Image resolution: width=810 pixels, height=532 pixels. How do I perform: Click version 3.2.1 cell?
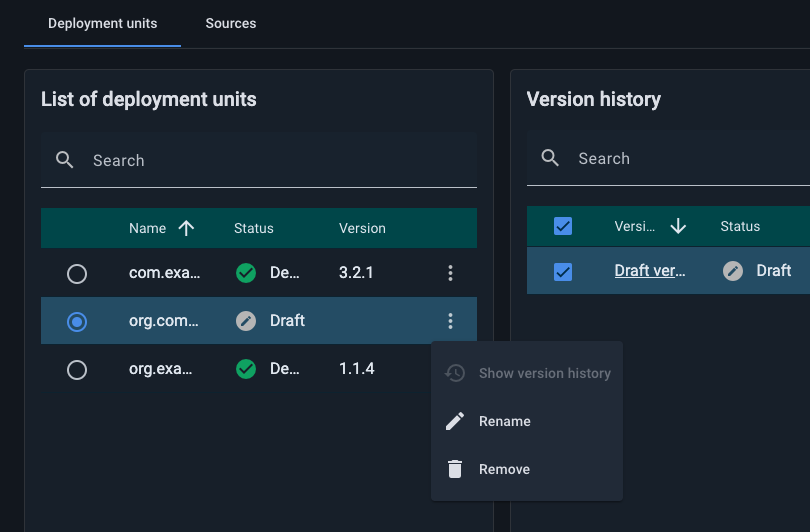(356, 273)
